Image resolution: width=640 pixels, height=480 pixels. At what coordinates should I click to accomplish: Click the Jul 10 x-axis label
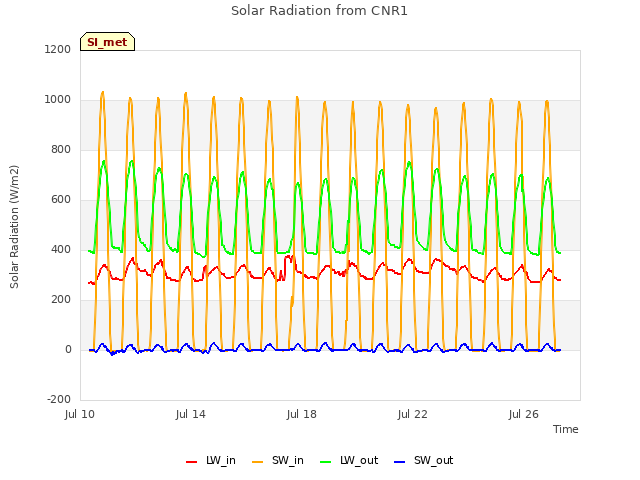80,414
